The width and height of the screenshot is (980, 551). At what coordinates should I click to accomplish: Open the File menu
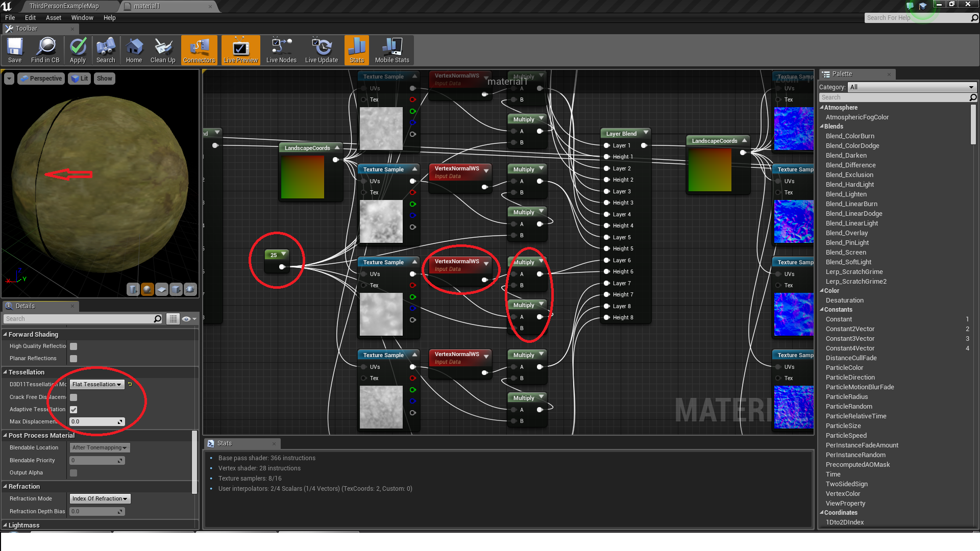coord(10,18)
